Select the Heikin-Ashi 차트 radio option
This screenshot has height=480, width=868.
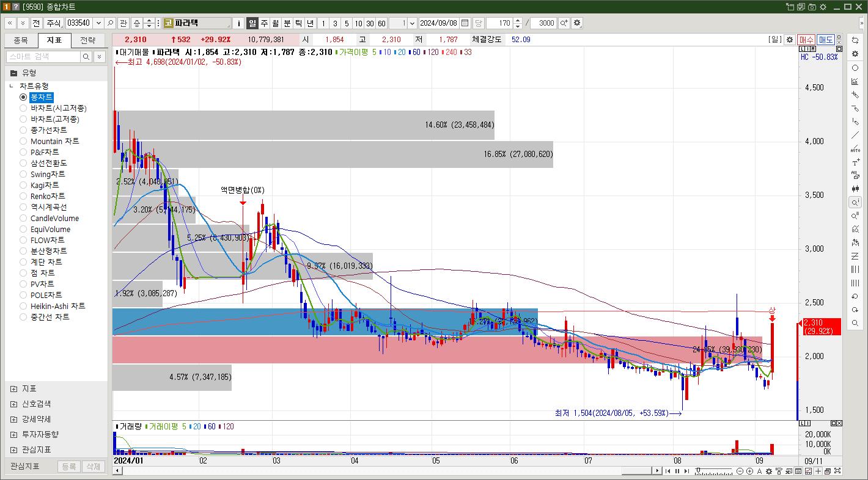[x=24, y=306]
